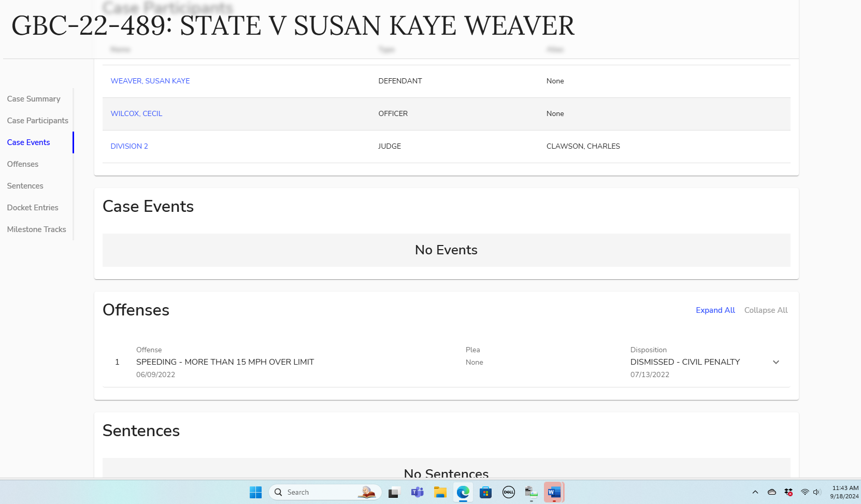Go to Case Summary in the sidebar

[34, 99]
